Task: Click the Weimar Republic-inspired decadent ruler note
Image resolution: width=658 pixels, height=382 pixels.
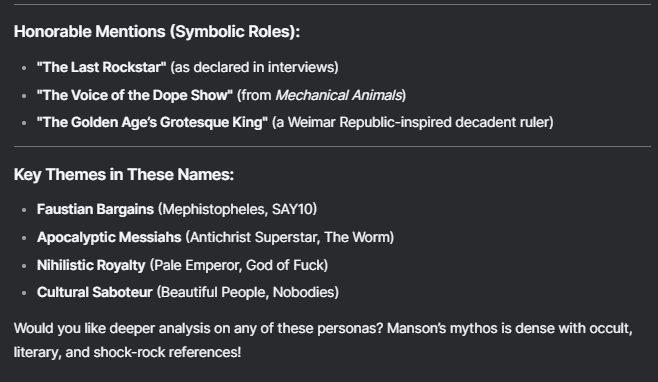Action: (413, 122)
